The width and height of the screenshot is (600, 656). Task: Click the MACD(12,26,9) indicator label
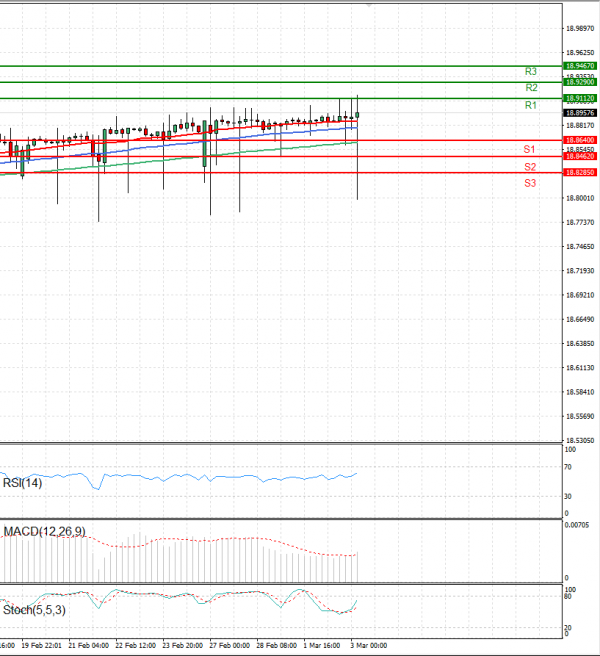44,532
